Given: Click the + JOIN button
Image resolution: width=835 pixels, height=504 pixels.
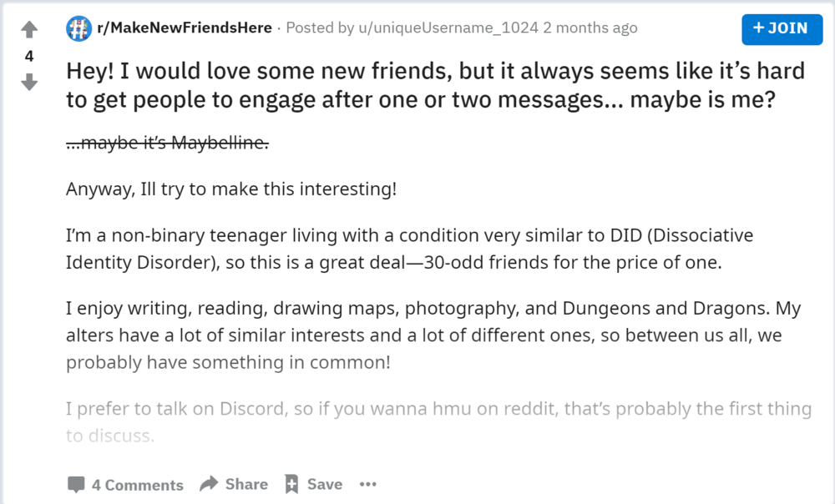Looking at the screenshot, I should (782, 29).
